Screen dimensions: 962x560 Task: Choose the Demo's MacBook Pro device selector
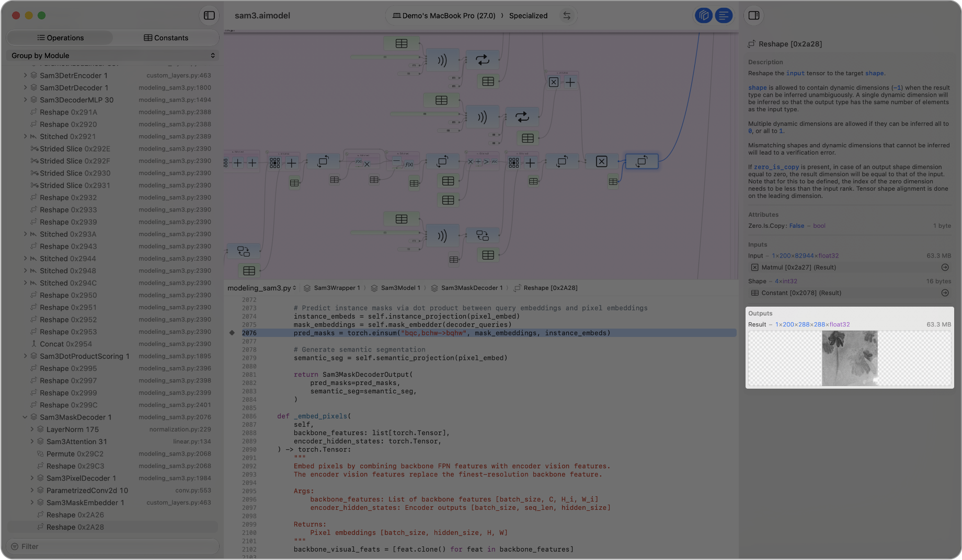tap(444, 16)
